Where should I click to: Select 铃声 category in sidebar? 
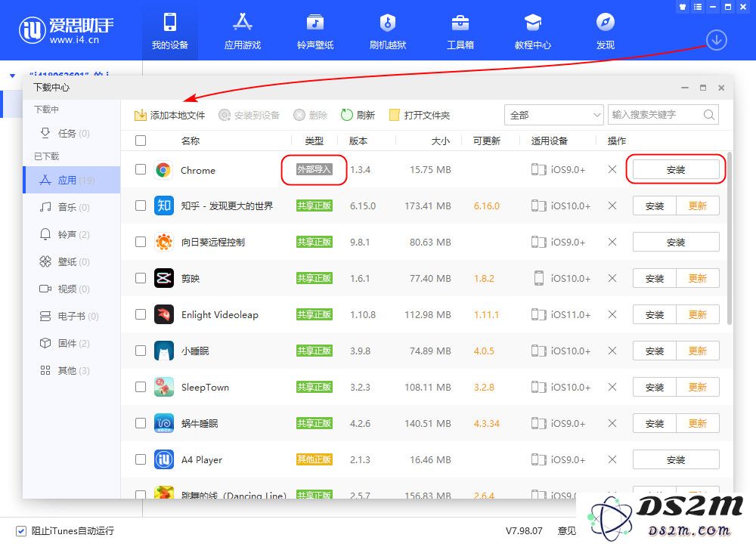[71, 235]
